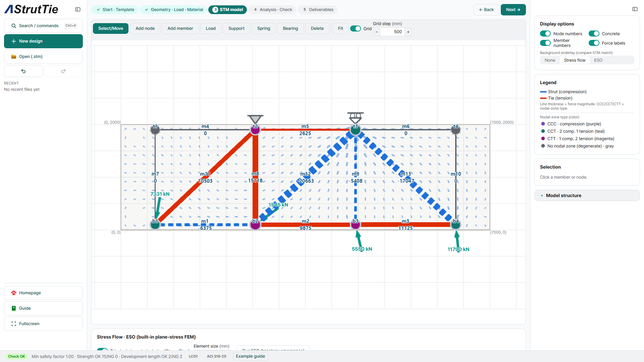The image size is (644, 362).
Task: Click the Back button
Action: coord(486,10)
